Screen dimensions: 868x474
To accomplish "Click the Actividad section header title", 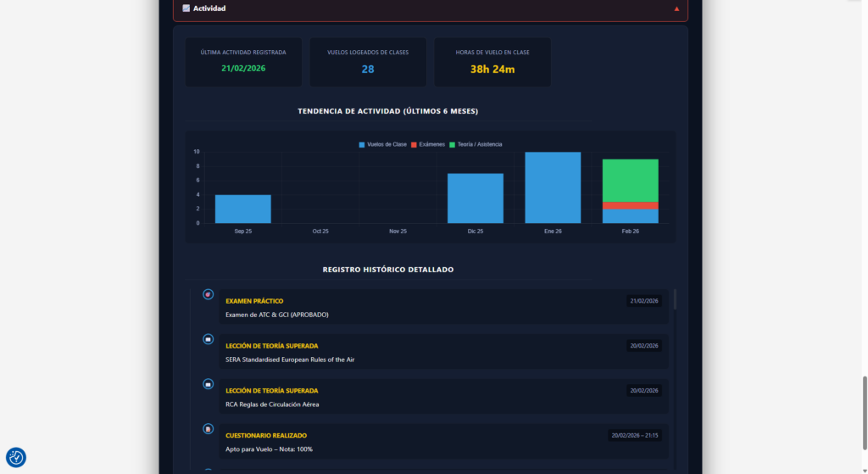I will point(209,8).
